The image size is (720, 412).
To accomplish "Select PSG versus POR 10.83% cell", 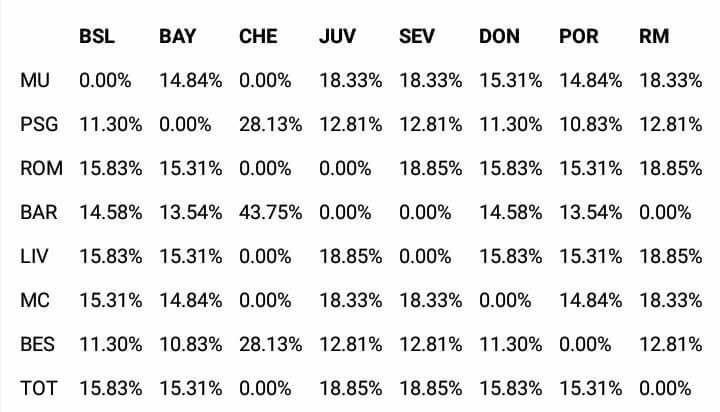I will point(591,124).
